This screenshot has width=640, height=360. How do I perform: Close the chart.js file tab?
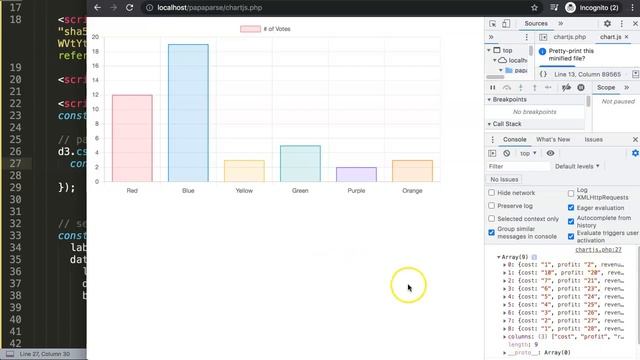627,37
